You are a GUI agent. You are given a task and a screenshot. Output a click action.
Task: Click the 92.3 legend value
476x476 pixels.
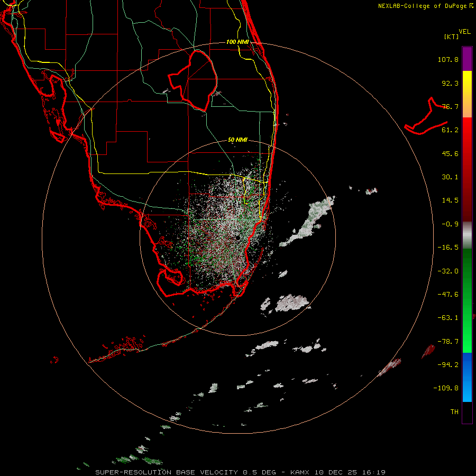tap(450, 83)
